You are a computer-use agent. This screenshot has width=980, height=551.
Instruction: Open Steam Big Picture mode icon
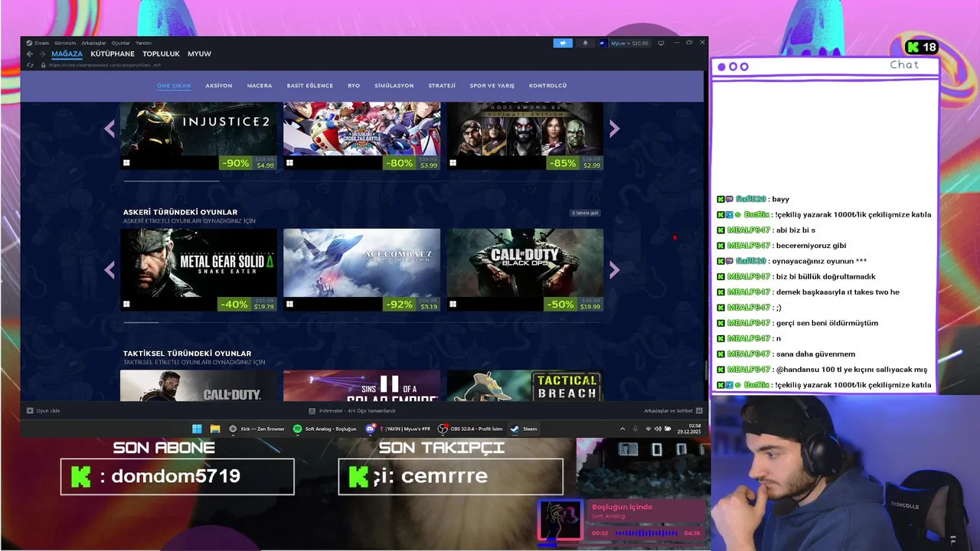point(661,43)
